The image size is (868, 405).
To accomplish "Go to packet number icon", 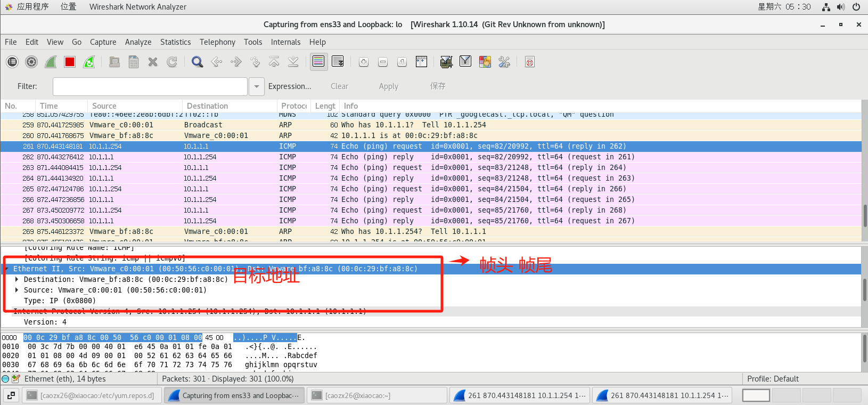I will pyautogui.click(x=255, y=62).
